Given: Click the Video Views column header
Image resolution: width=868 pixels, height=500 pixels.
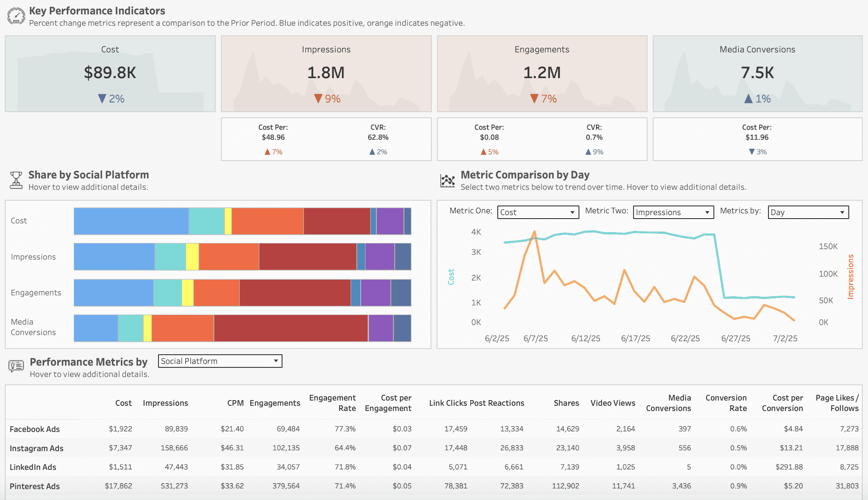Looking at the screenshot, I should pyautogui.click(x=613, y=403).
